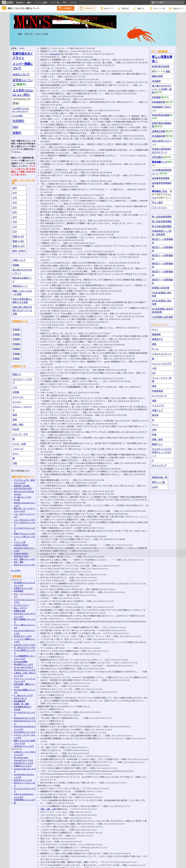Open the 避難所 link
Viewport: 186px width, 868px height.
tap(17, 133)
